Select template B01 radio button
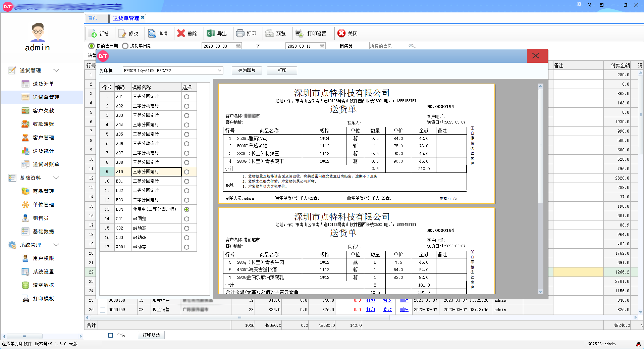The width and height of the screenshot is (644, 349). click(186, 181)
